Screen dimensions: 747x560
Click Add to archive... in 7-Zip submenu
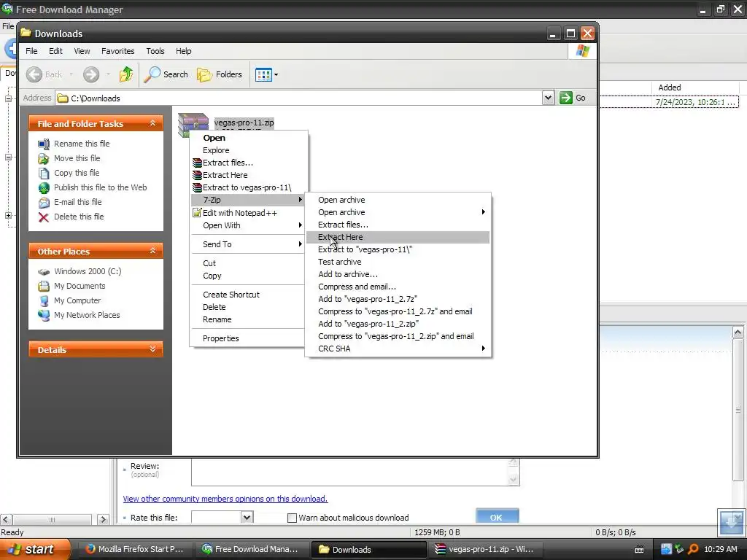pos(398,274)
